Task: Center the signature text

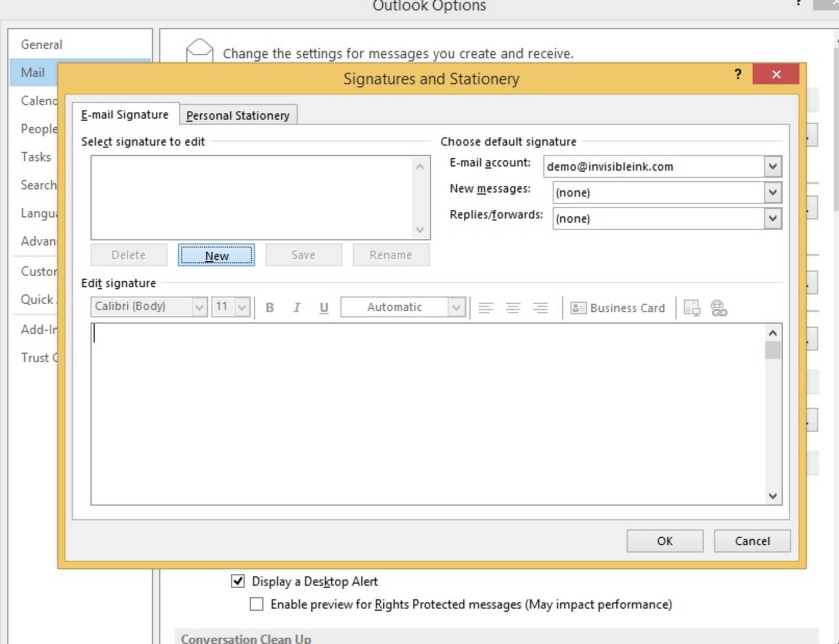Action: pyautogui.click(x=513, y=308)
